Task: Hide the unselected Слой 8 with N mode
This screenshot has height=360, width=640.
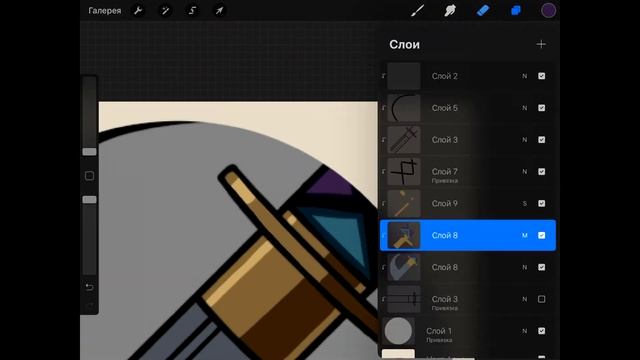Action: pos(541,267)
